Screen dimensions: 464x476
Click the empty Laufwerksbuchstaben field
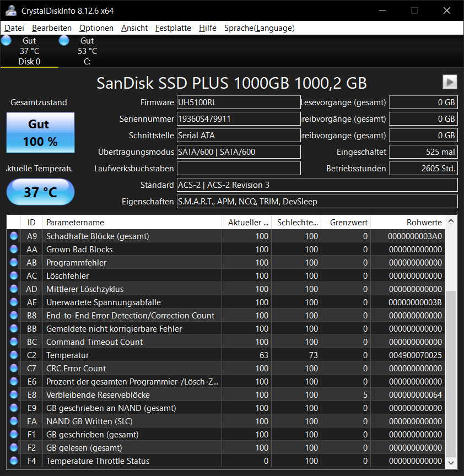239,169
